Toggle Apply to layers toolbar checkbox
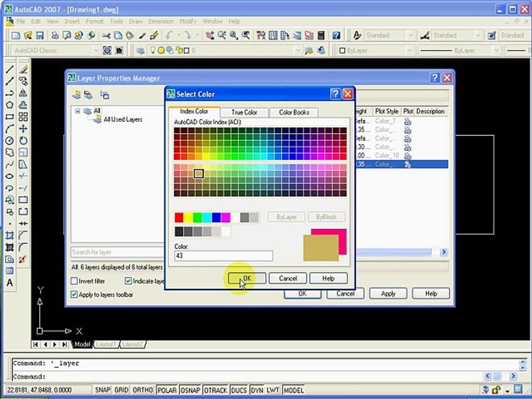 point(74,294)
